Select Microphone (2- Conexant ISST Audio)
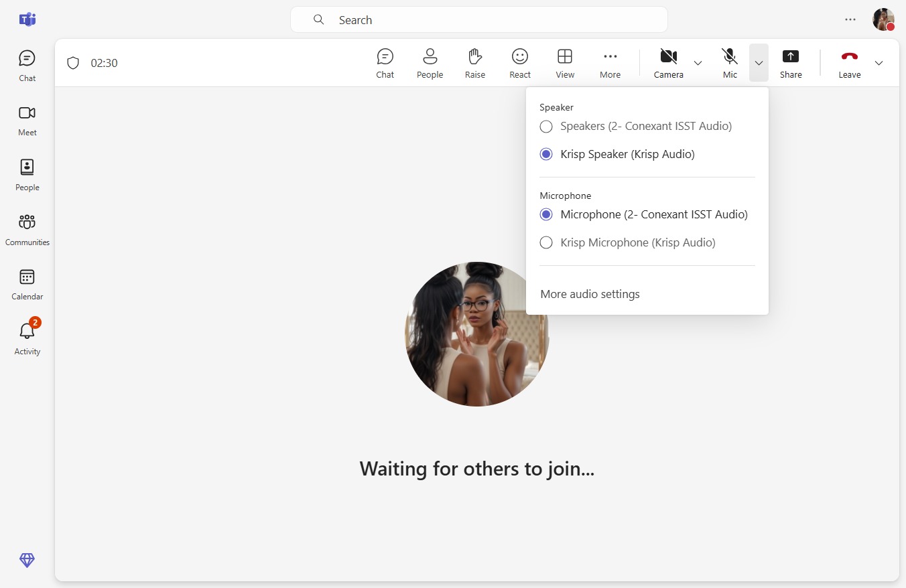906x588 pixels. click(643, 214)
